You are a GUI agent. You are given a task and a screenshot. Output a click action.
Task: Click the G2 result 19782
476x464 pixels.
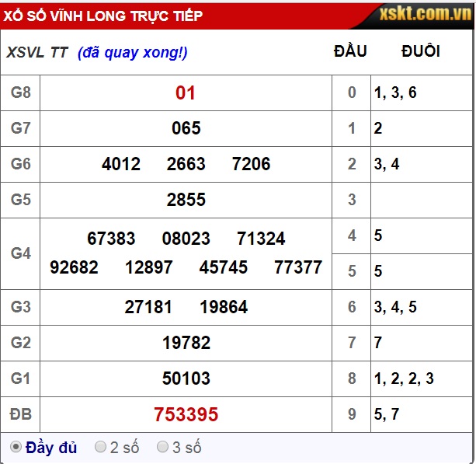pyautogui.click(x=186, y=343)
